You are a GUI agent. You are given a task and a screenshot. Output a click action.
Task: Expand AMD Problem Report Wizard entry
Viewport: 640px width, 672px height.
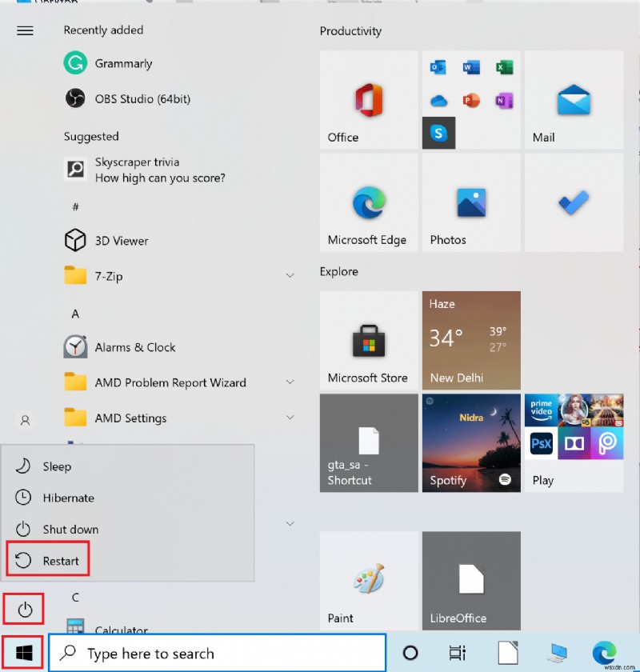click(x=290, y=382)
